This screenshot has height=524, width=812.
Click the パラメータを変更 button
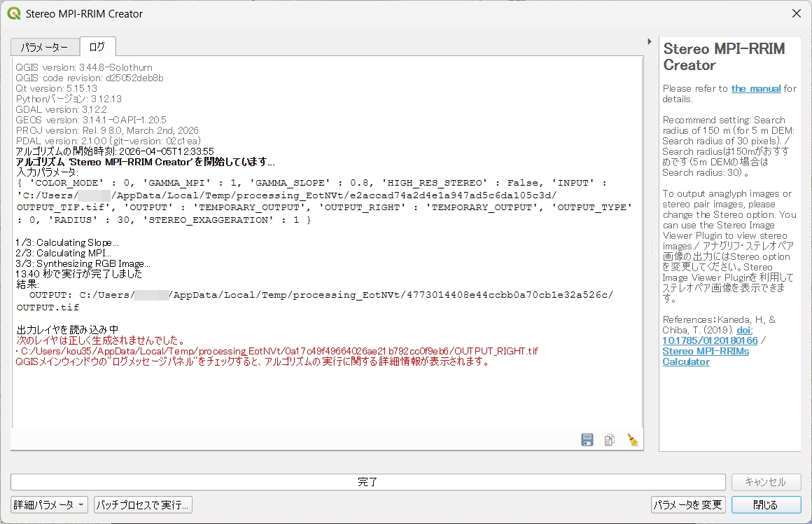click(687, 505)
